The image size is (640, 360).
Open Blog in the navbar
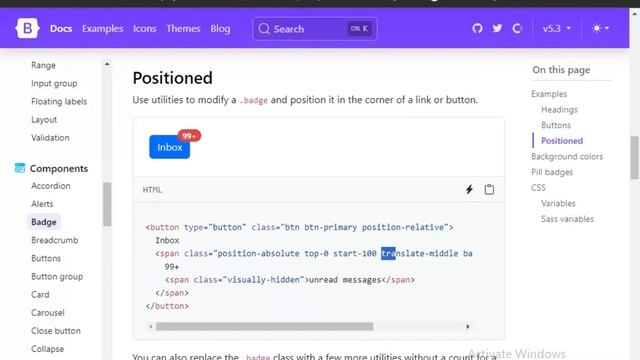click(220, 29)
